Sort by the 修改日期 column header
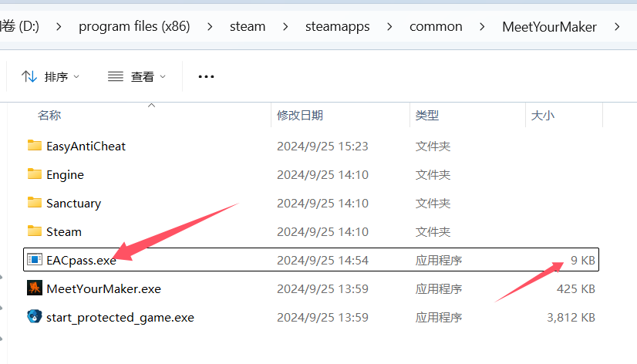 pos(300,116)
